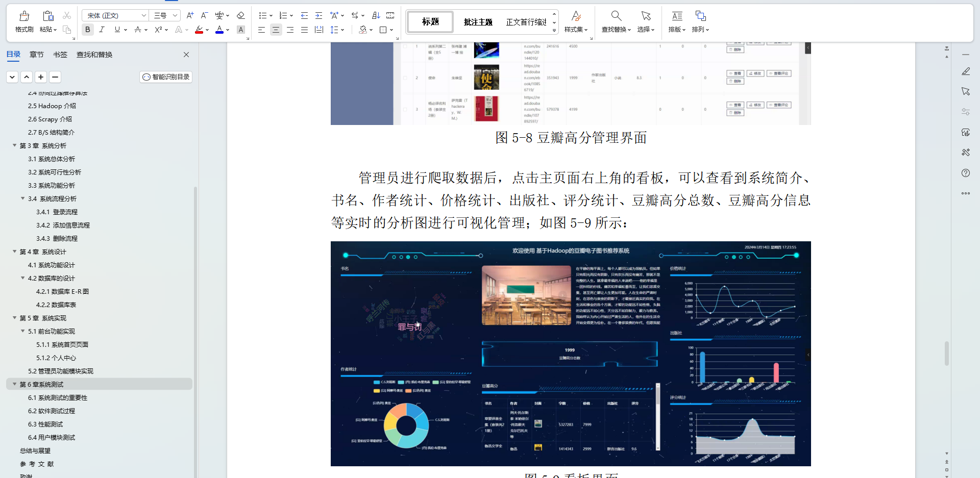Toggle bulleted list button
980x478 pixels.
[262, 16]
